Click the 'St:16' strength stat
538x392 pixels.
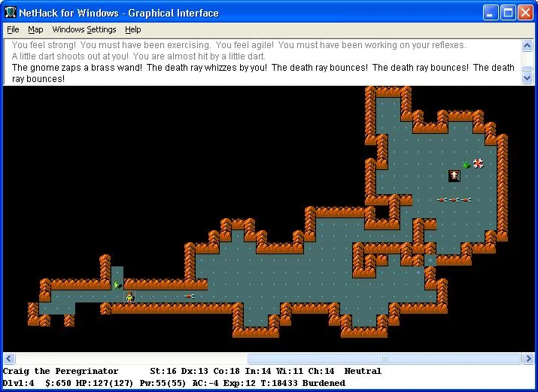tap(163, 371)
